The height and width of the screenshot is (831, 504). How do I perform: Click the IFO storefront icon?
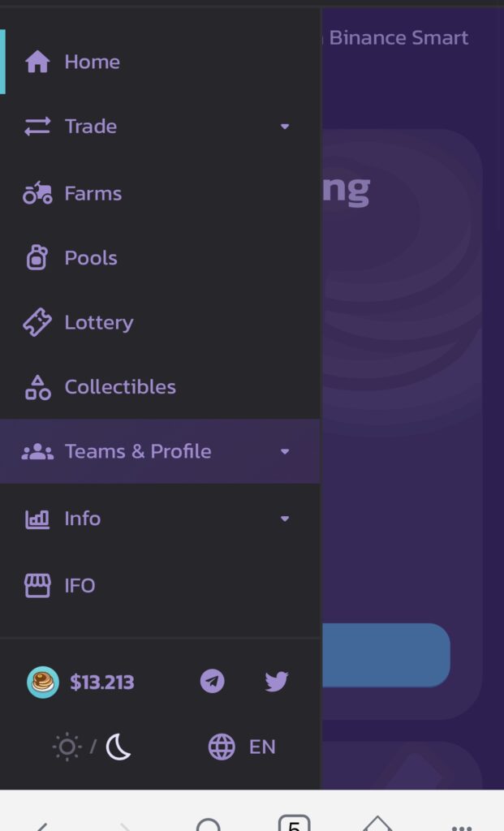pos(37,586)
